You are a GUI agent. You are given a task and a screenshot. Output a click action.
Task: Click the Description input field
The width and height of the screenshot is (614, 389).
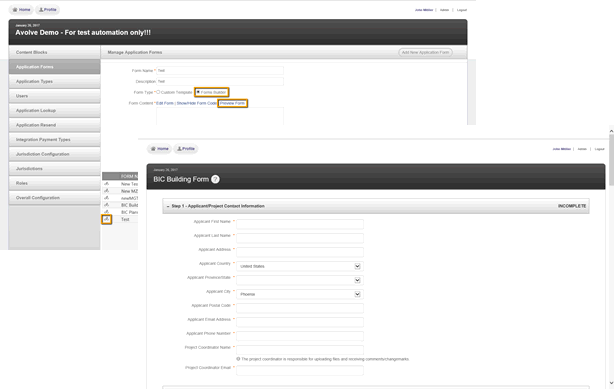[220, 81]
